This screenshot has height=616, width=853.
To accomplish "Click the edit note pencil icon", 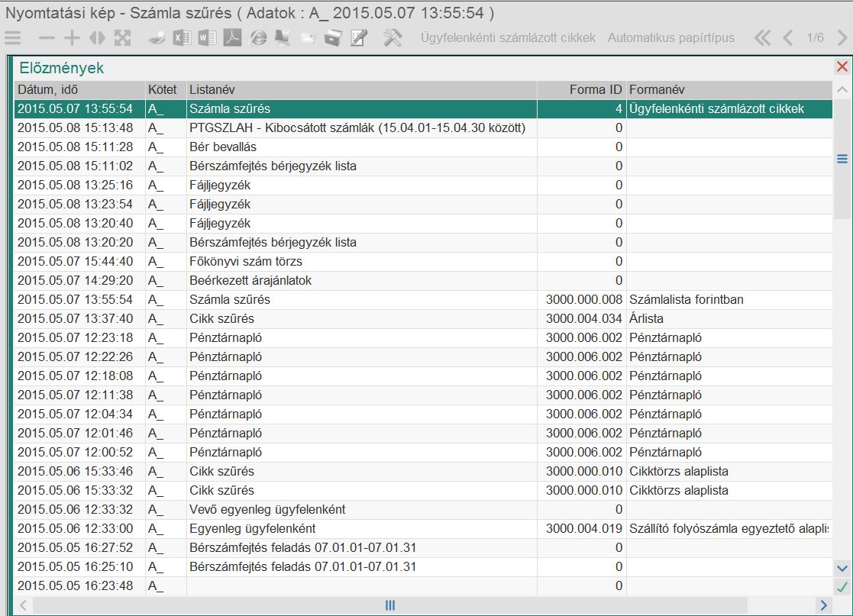I will (359, 38).
